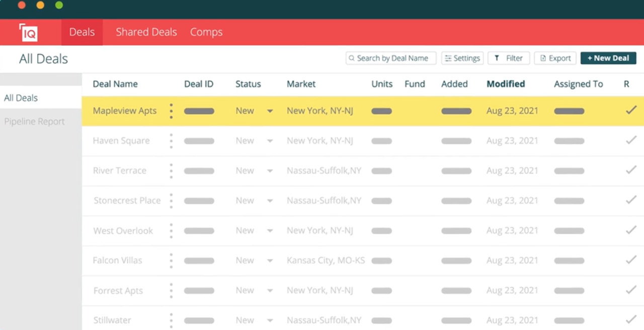Sort by Units column header

382,84
